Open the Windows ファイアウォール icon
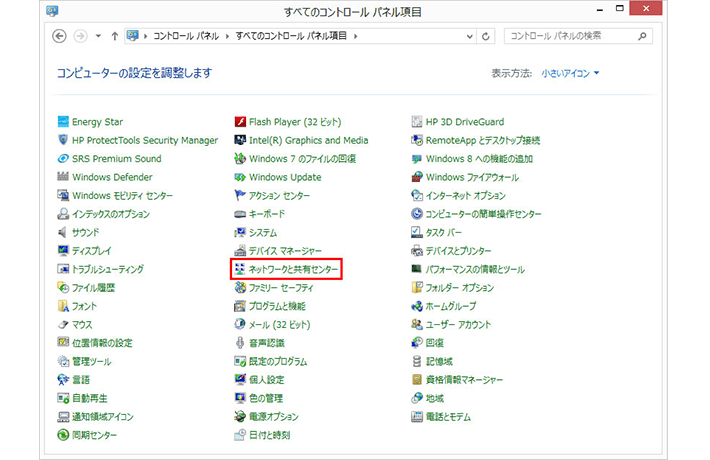The width and height of the screenshot is (710, 460). tap(417, 177)
